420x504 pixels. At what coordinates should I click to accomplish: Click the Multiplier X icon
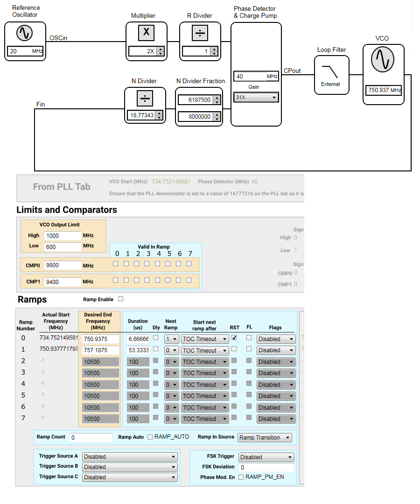point(146,33)
